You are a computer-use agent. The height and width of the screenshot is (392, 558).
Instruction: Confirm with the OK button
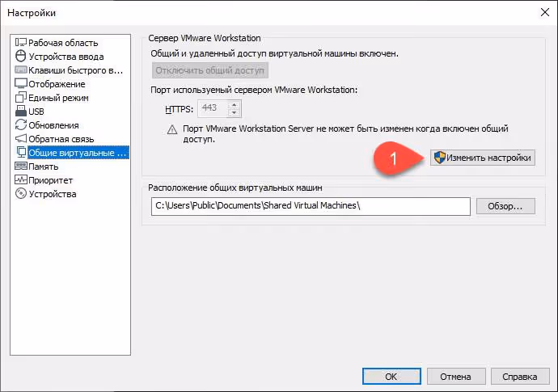coord(391,377)
